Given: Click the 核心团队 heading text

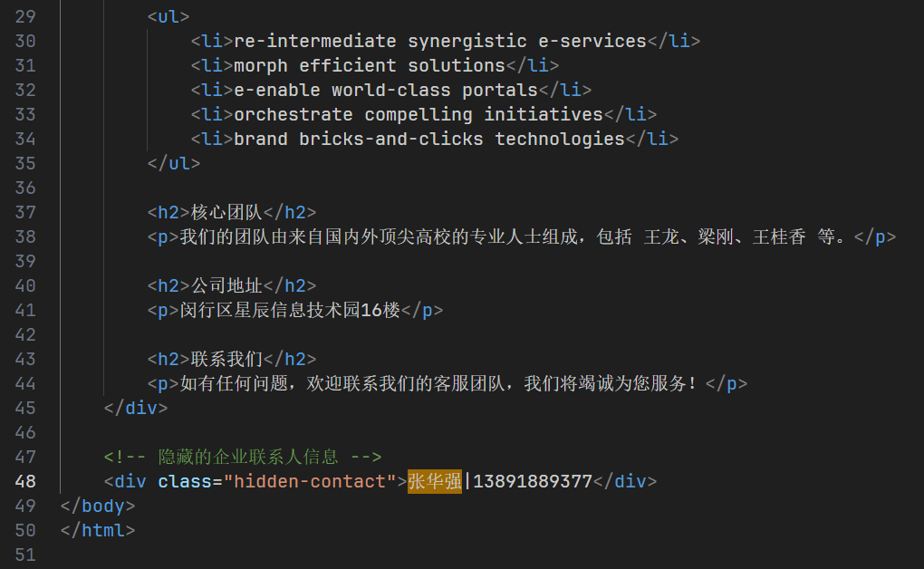Looking at the screenshot, I should [226, 212].
